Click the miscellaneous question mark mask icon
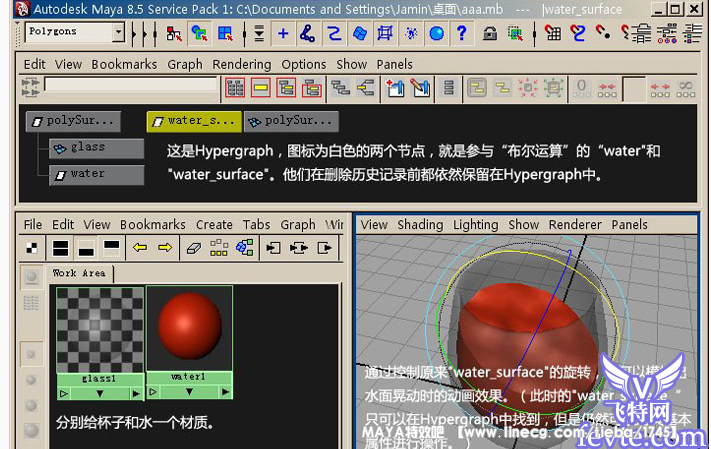 click(462, 33)
